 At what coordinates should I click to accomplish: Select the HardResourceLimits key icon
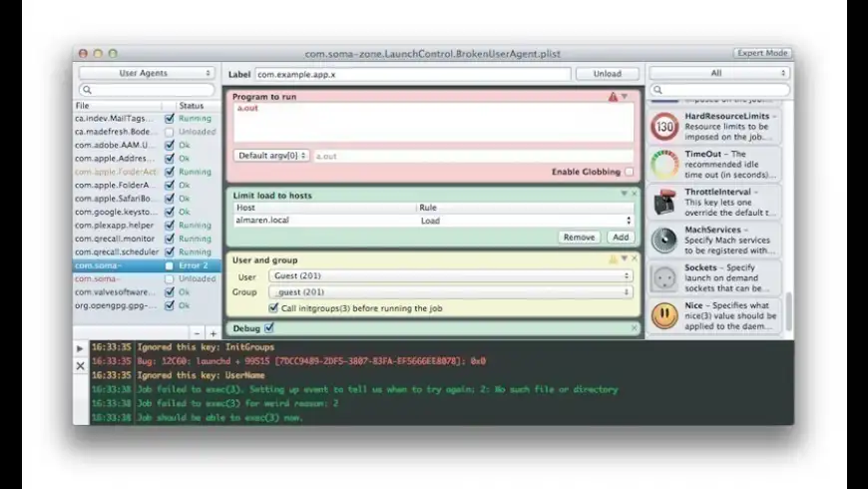(664, 127)
